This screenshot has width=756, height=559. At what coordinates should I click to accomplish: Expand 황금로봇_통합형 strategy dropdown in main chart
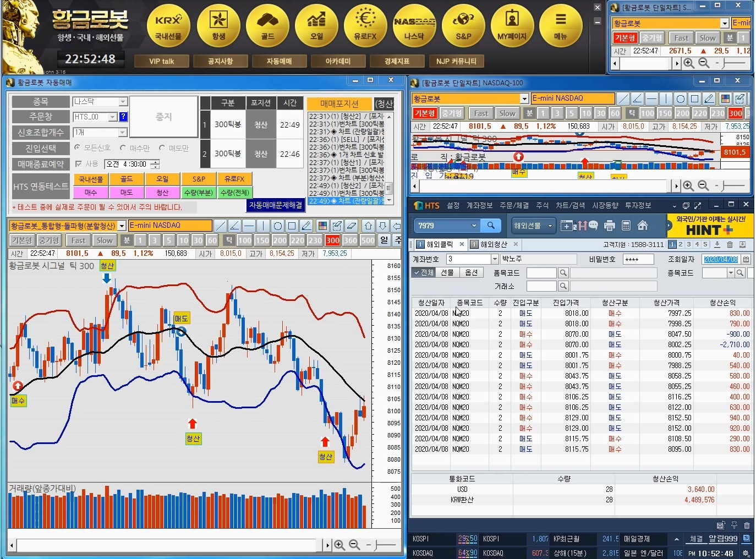(x=122, y=226)
